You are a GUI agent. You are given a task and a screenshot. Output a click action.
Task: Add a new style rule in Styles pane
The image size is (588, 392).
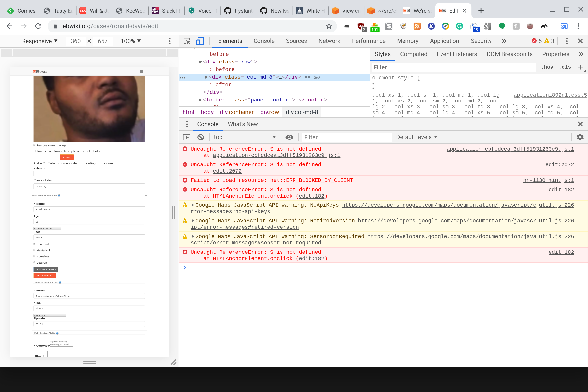tap(580, 67)
